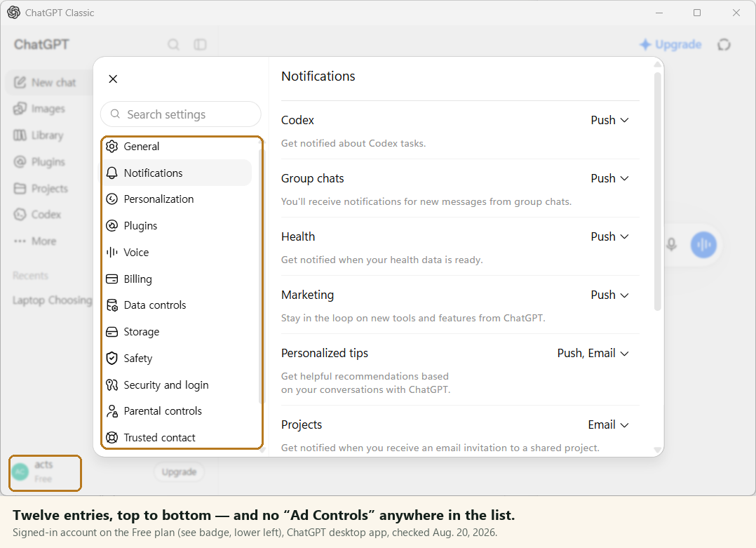
Task: Expand the Marketing notification dropdown
Action: 609,295
